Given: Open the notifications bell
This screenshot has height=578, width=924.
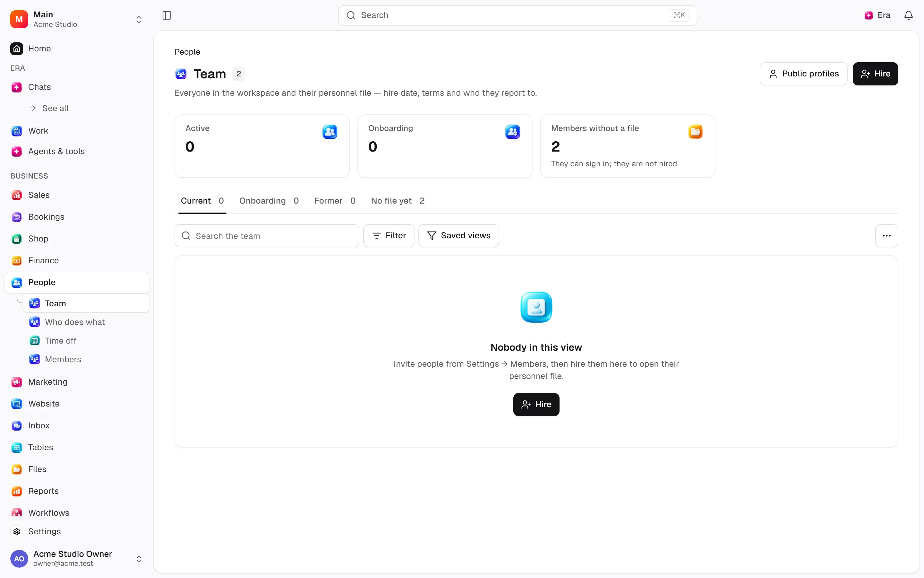Looking at the screenshot, I should pos(908,15).
